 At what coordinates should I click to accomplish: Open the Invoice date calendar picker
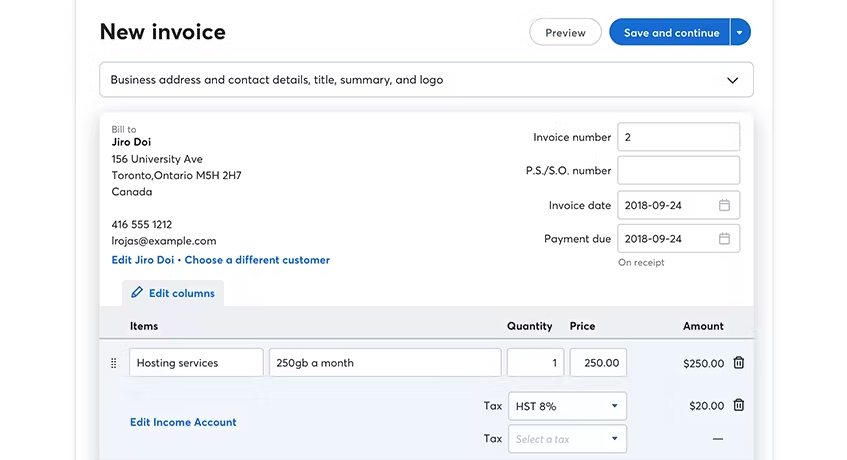click(x=724, y=205)
